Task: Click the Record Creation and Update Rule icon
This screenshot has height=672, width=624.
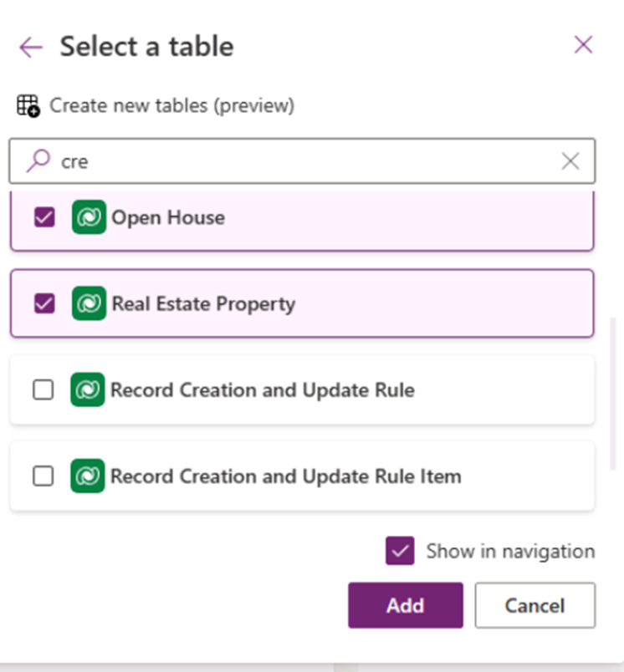Action: click(88, 389)
